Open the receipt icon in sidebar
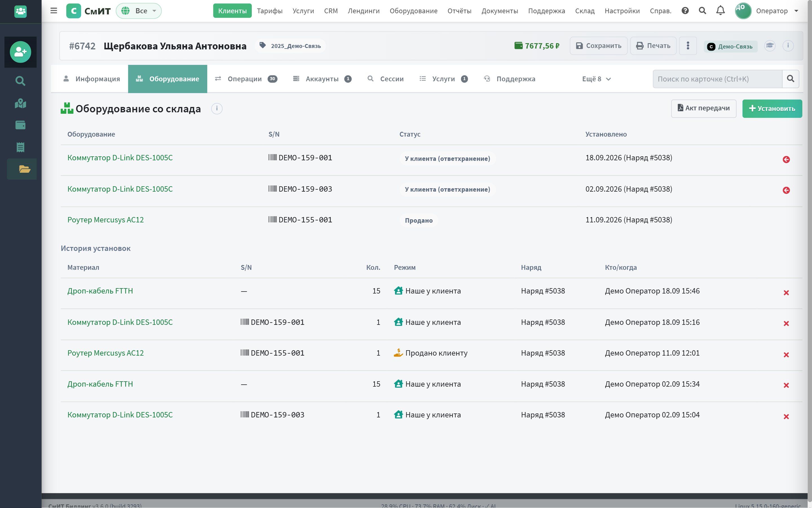 [x=21, y=147]
